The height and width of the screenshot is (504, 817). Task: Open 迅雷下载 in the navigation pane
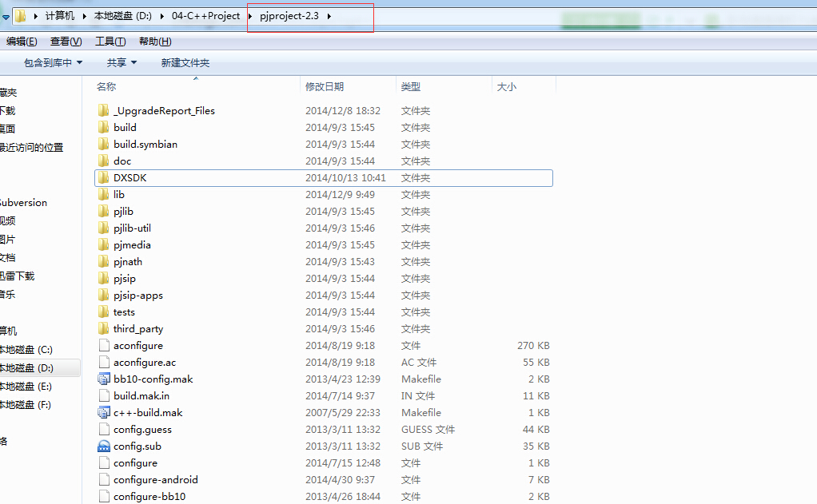coord(18,276)
